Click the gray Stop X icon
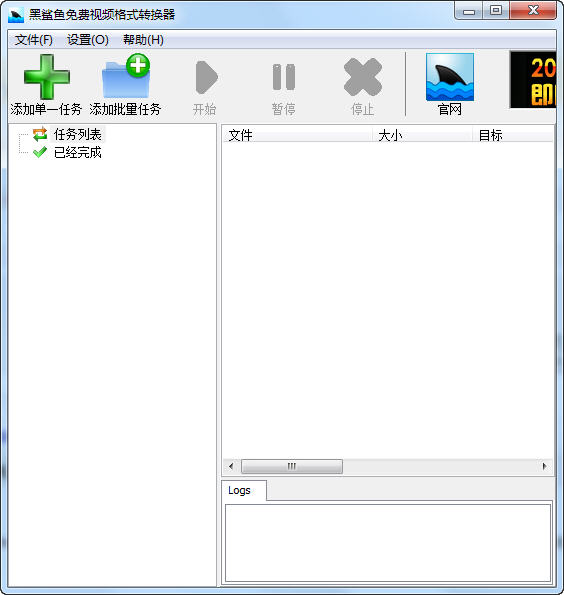The image size is (564, 595). 362,77
